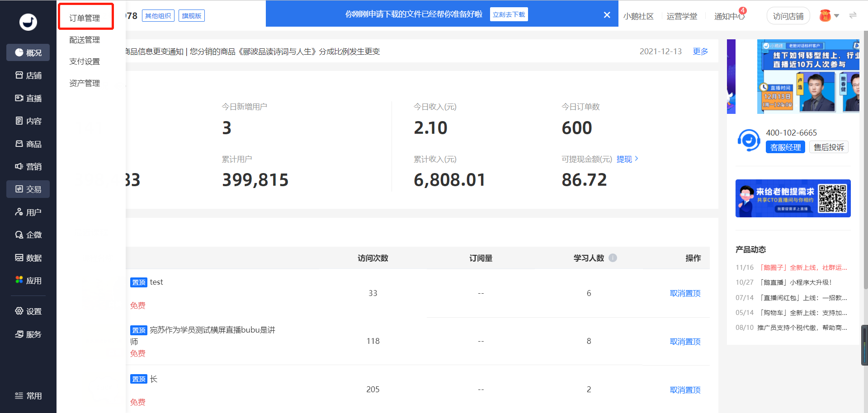The width and height of the screenshot is (868, 413).
Task: Click 取消置顶 for the test course
Action: pyautogui.click(x=685, y=293)
